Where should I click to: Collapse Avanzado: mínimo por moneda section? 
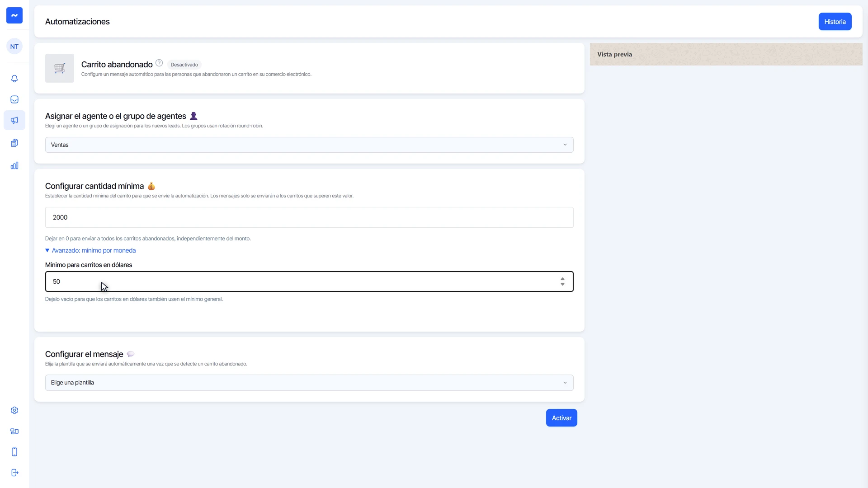tap(90, 250)
